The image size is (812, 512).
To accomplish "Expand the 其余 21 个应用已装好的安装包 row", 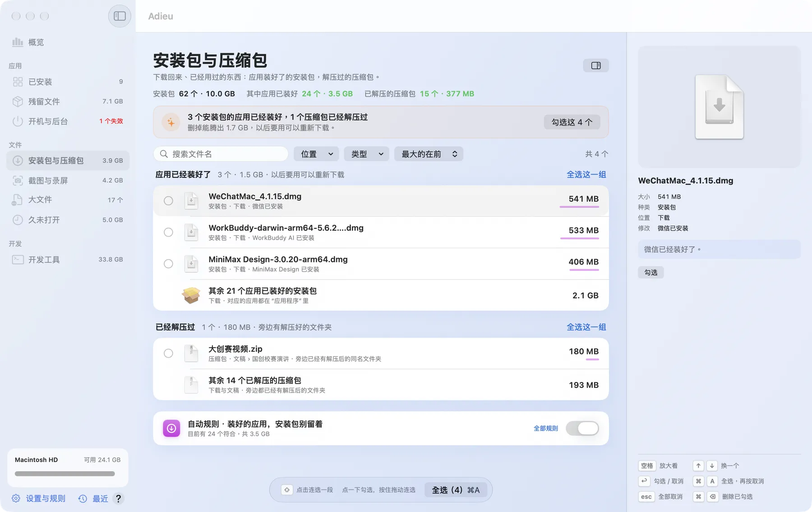I will [381, 295].
